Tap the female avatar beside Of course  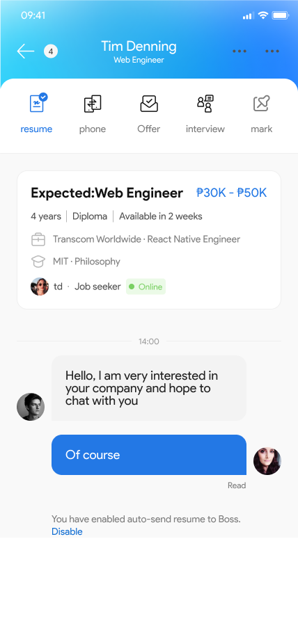point(267,461)
